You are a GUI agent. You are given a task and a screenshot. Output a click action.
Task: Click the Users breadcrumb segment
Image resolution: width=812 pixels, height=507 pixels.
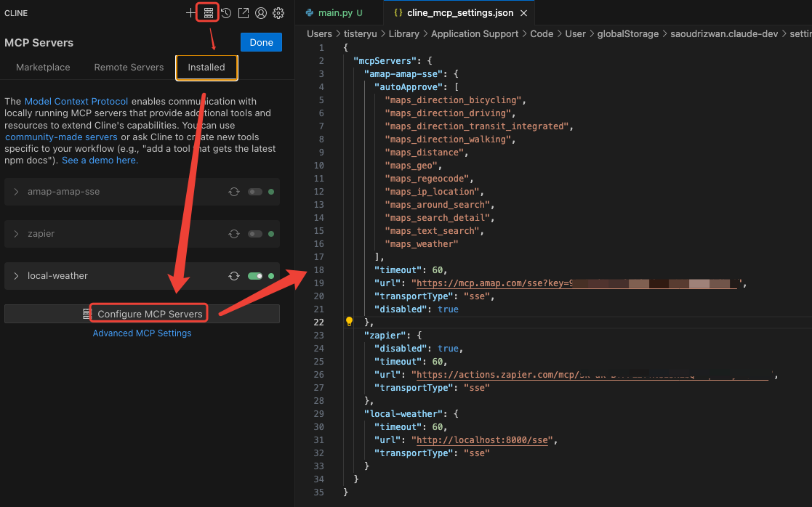click(319, 33)
